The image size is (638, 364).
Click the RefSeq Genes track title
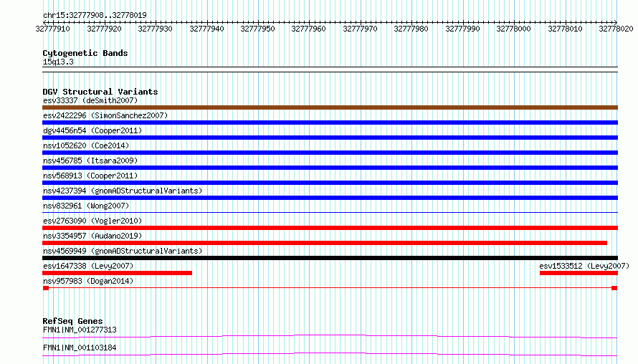pos(73,321)
